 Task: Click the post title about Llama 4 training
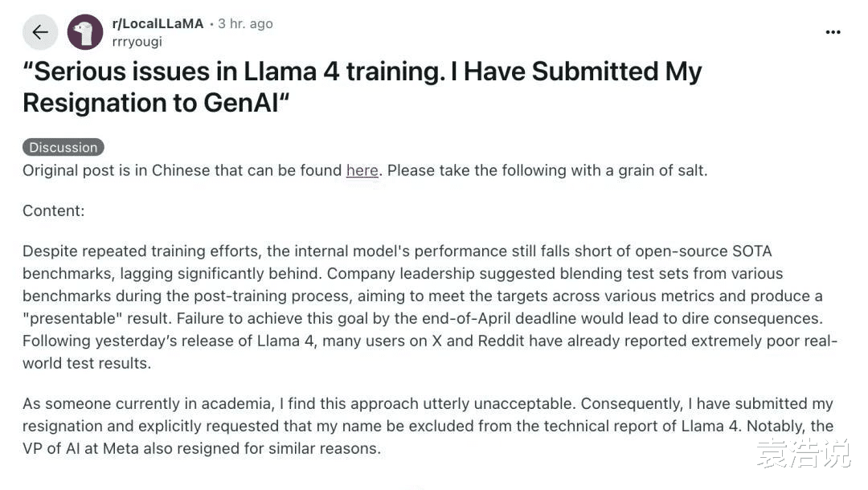(362, 88)
